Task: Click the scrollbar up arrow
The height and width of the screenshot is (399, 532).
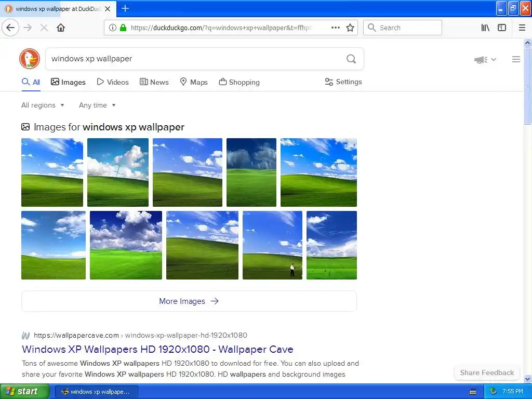Action: (x=527, y=43)
